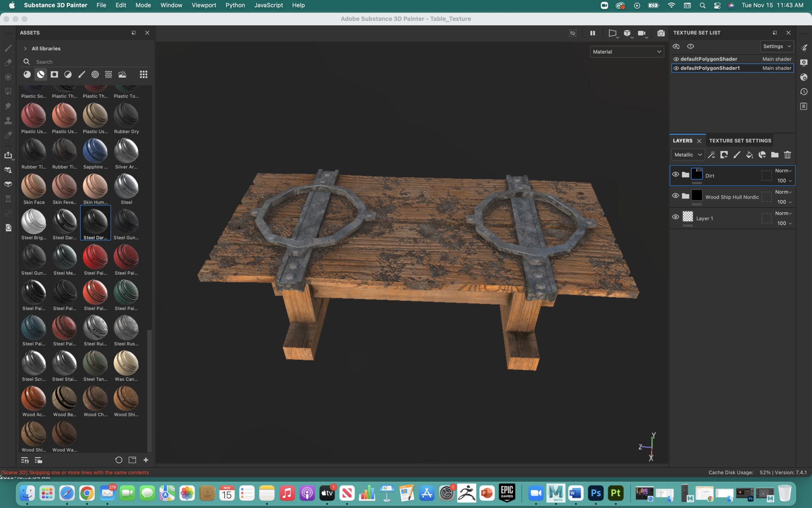
Task: Open the Settings button in Texture Set List
Action: (776, 47)
